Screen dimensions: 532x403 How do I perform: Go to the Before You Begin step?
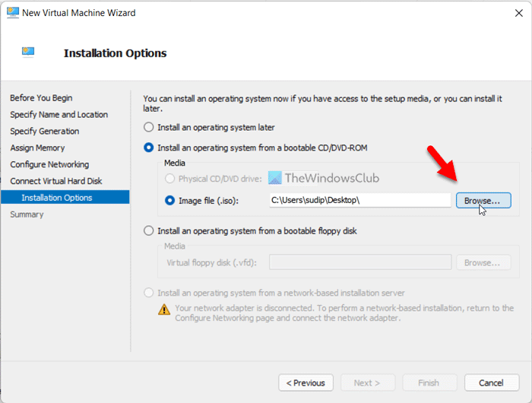41,98
